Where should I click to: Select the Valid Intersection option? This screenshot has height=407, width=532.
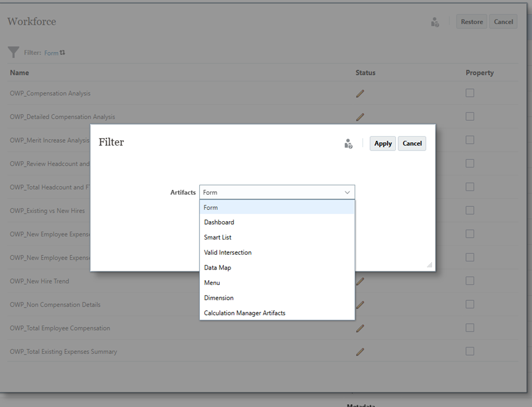coord(227,252)
